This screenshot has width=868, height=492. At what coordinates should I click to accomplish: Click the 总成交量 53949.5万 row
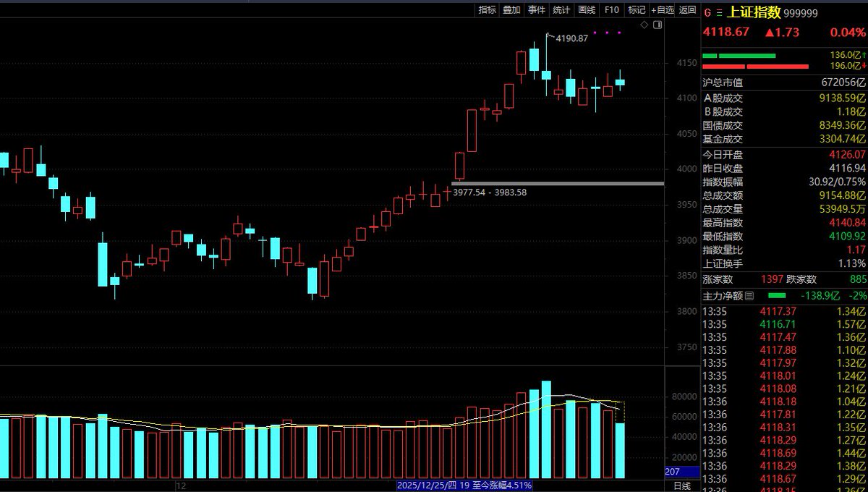[x=784, y=209]
